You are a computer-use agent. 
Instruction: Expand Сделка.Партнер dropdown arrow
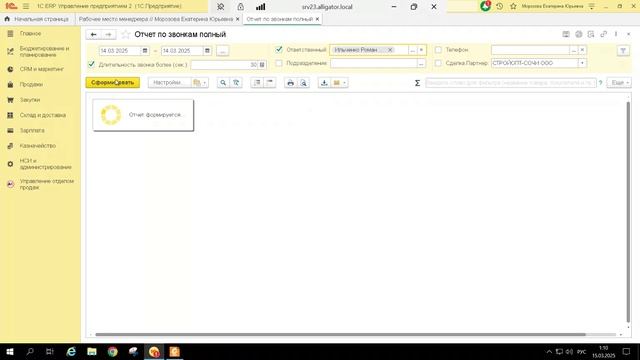tap(582, 63)
